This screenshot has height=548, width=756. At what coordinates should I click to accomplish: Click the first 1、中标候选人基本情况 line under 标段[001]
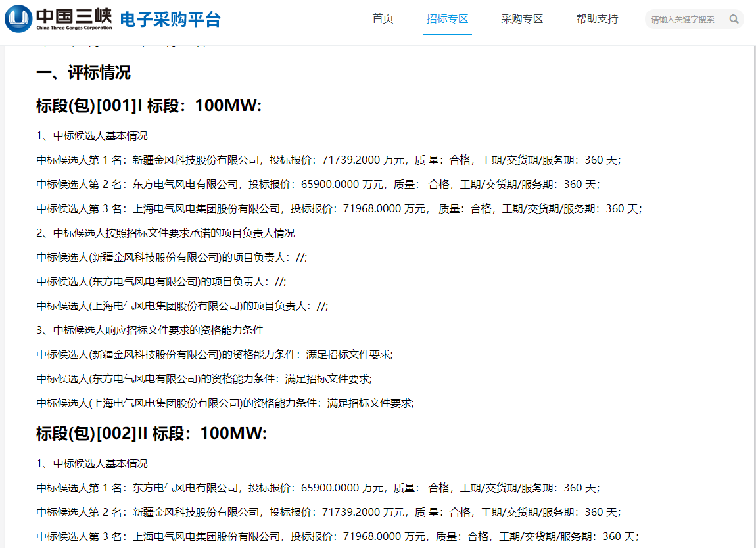[92, 136]
